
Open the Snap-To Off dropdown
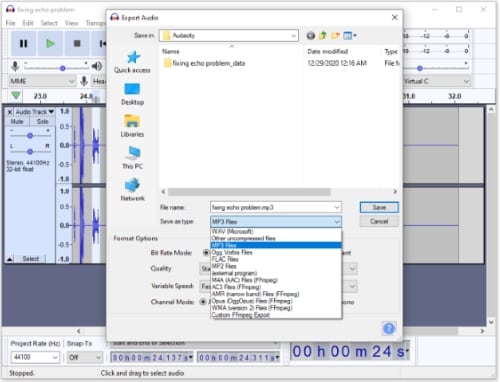click(85, 357)
